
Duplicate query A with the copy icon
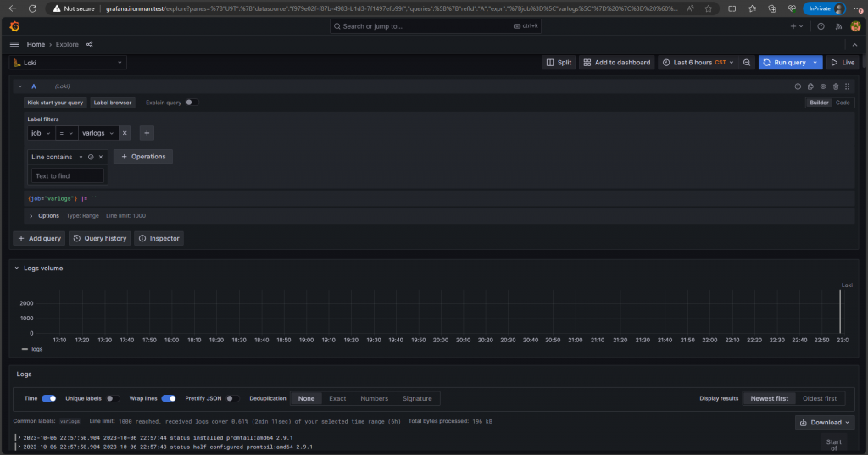click(x=810, y=86)
